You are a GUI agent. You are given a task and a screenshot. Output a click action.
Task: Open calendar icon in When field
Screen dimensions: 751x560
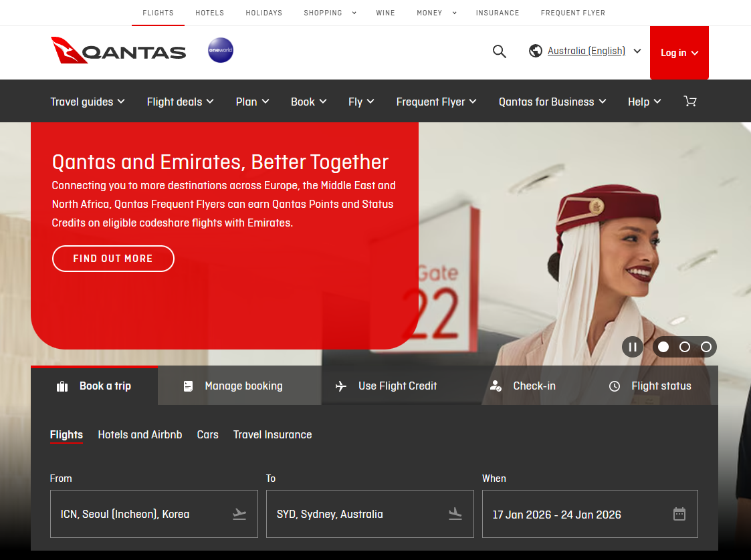tap(679, 514)
